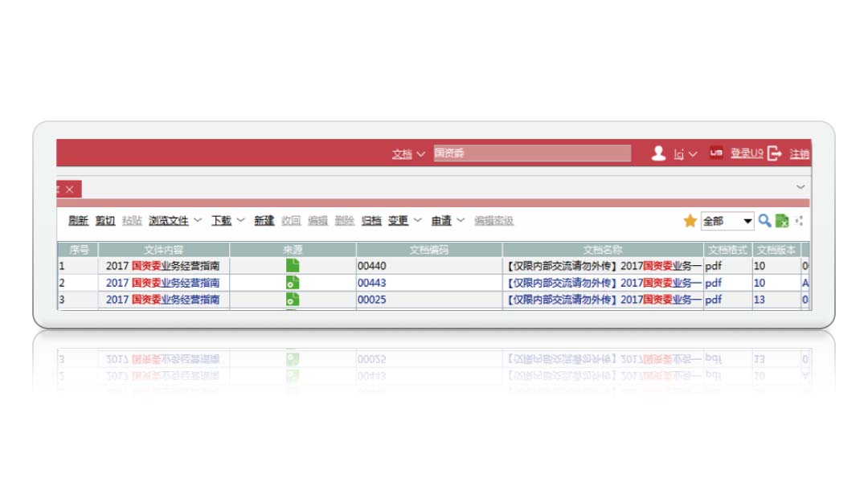Expand the tab list chevron at right

800,187
